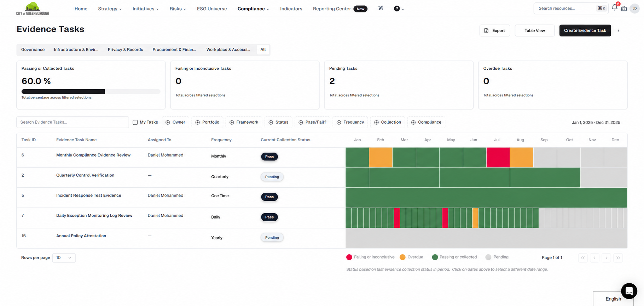The width and height of the screenshot is (644, 306).
Task: Expand the Risks menu
Action: (178, 8)
